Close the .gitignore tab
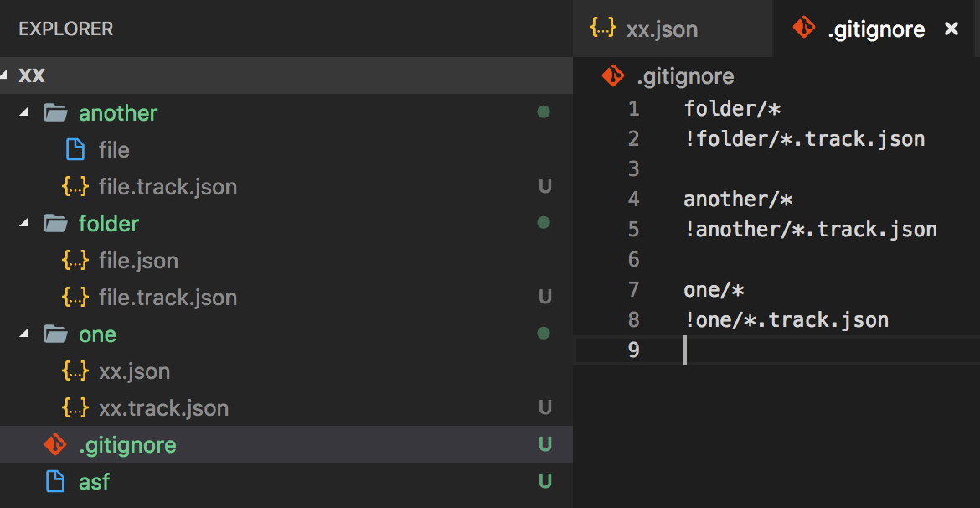 tap(952, 29)
